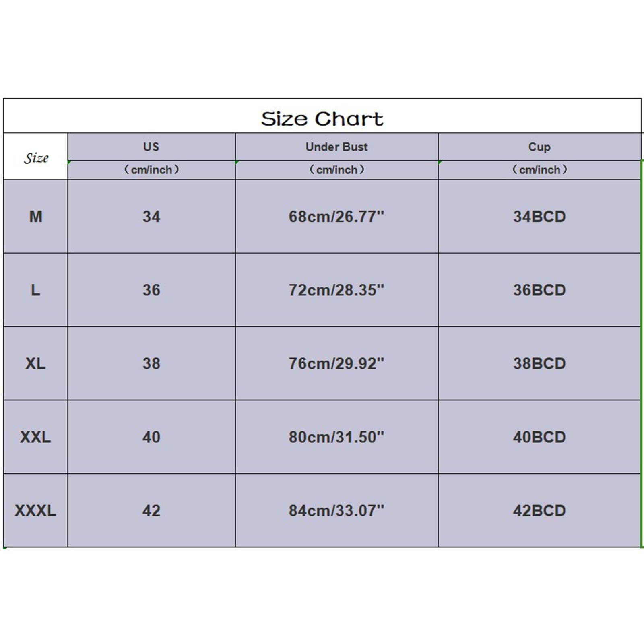Select the XL size row label
This screenshot has height=644, width=644.
click(x=36, y=363)
